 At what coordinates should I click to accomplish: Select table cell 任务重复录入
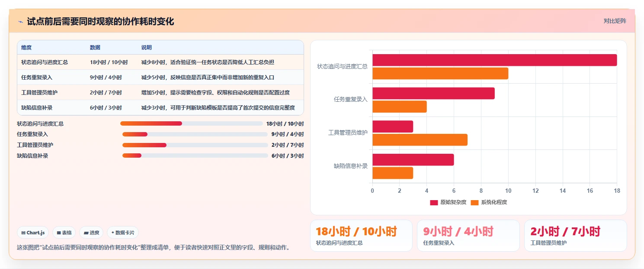coord(37,78)
